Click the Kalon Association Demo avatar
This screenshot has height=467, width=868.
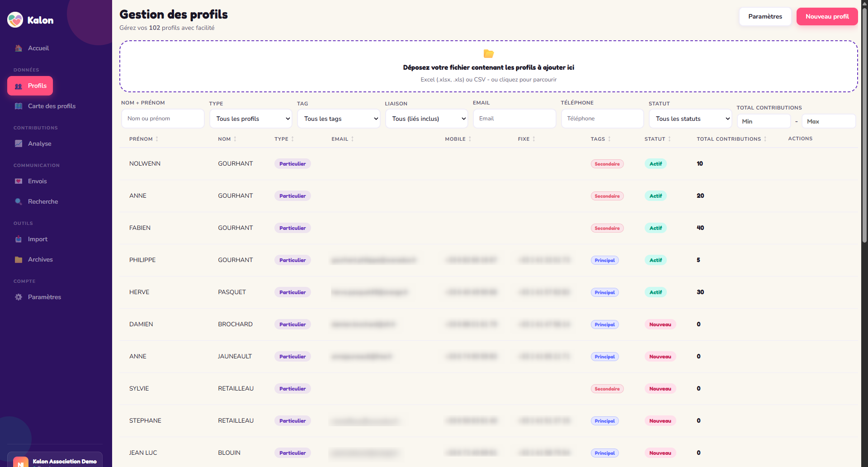pyautogui.click(x=21, y=462)
